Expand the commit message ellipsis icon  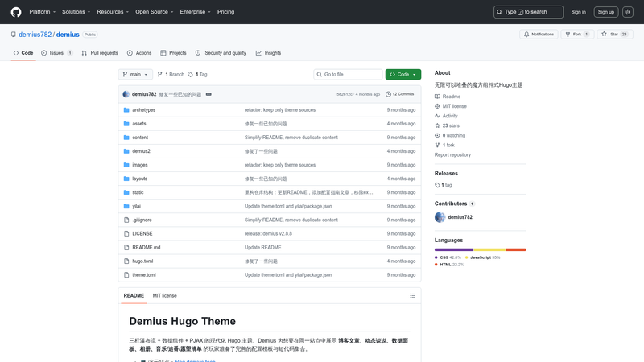(208, 94)
